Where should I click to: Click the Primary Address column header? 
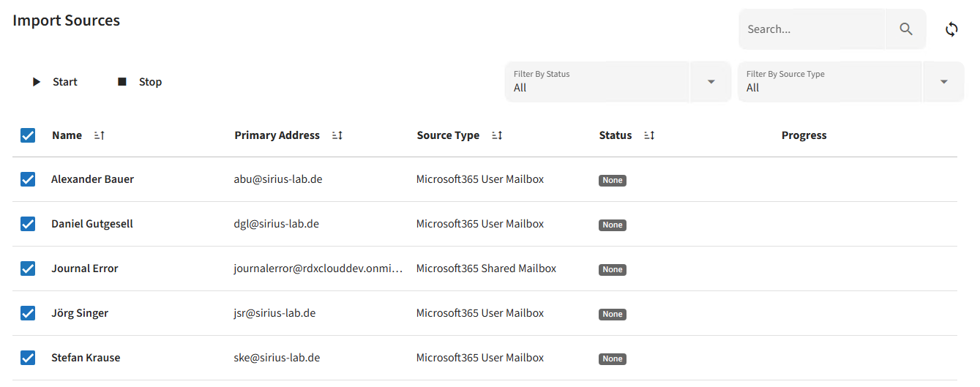(277, 135)
